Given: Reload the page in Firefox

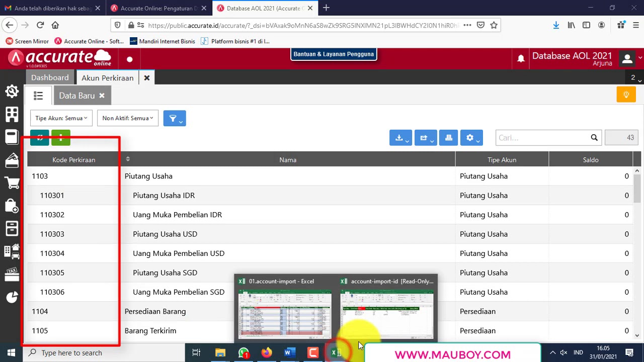Looking at the screenshot, I should (40, 25).
